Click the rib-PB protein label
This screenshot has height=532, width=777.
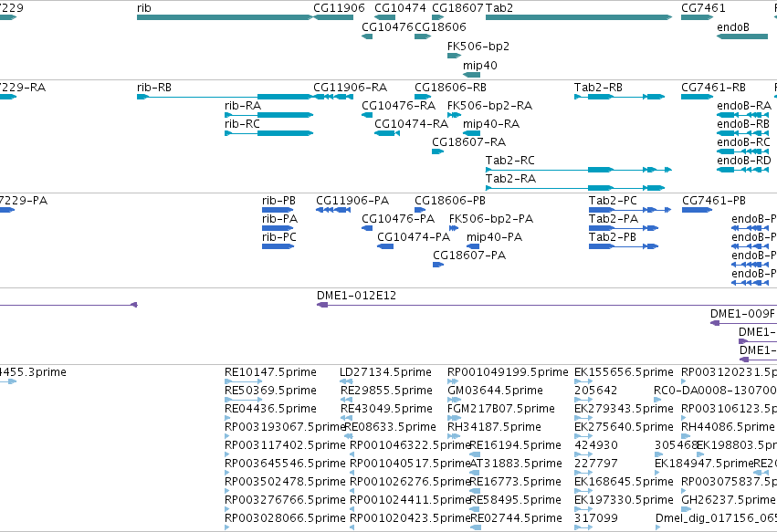pos(279,201)
